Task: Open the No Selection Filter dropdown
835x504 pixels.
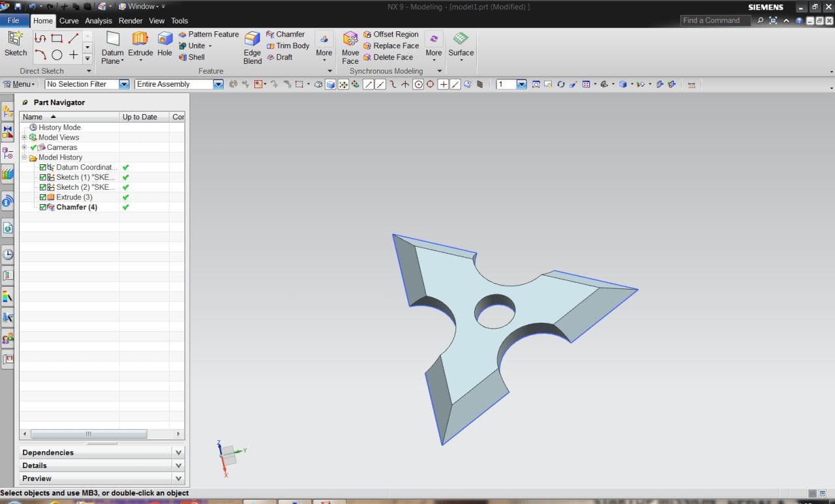Action: pos(124,84)
